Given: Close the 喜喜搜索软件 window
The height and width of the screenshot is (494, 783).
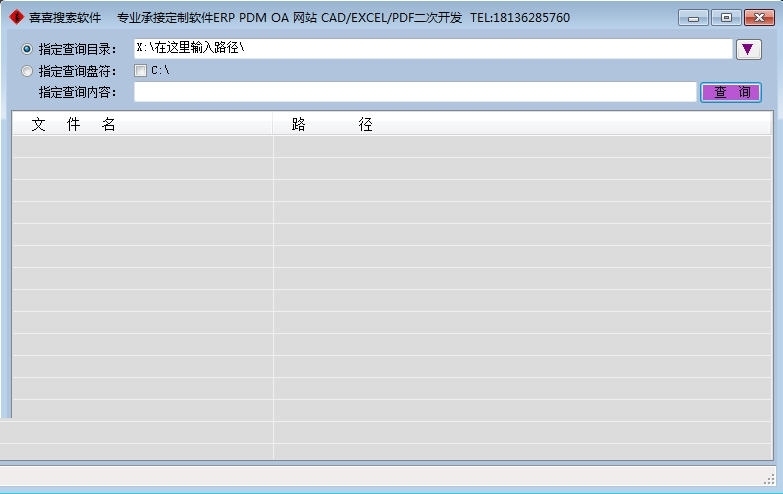Looking at the screenshot, I should point(759,17).
